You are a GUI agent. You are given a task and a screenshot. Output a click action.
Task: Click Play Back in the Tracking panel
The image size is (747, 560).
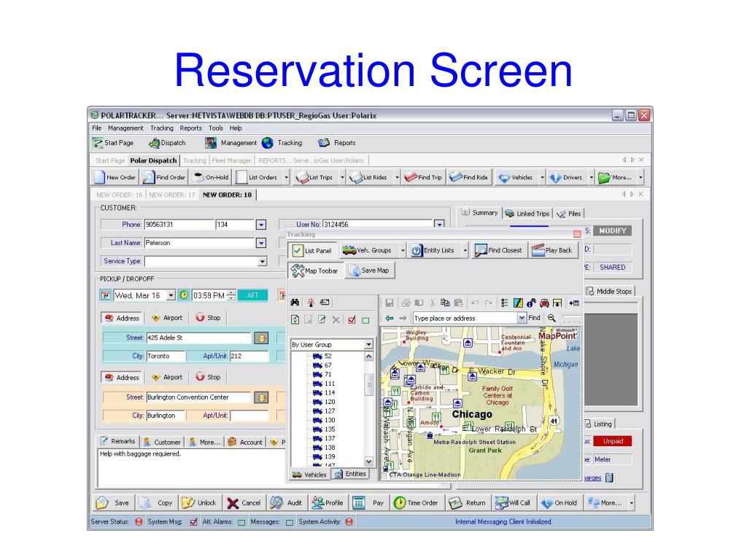(x=553, y=251)
